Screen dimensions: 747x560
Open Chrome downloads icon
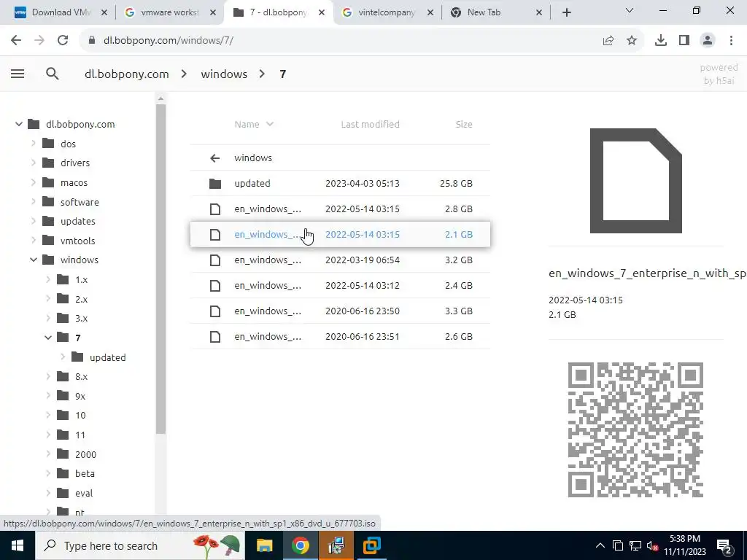pos(661,41)
